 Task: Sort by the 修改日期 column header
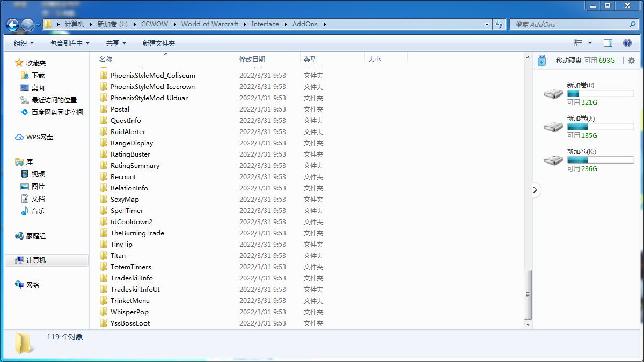click(x=252, y=60)
